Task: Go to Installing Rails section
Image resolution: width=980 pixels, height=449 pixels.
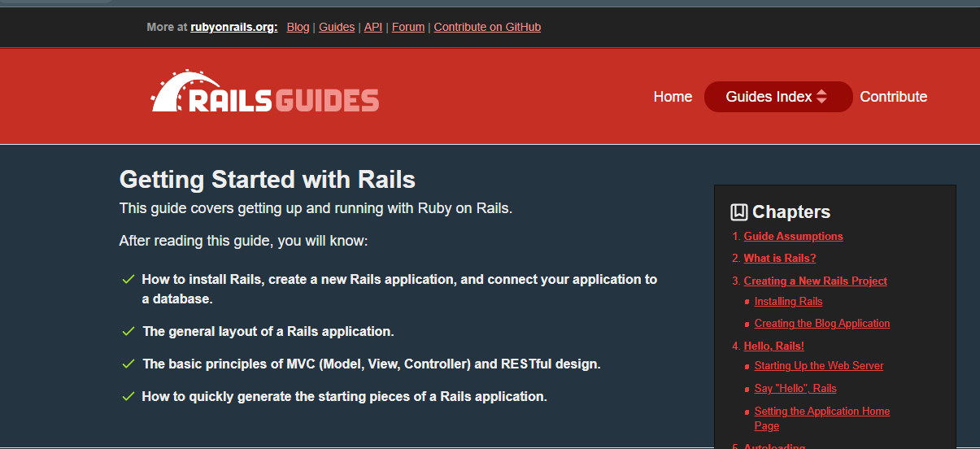Action: coord(788,302)
